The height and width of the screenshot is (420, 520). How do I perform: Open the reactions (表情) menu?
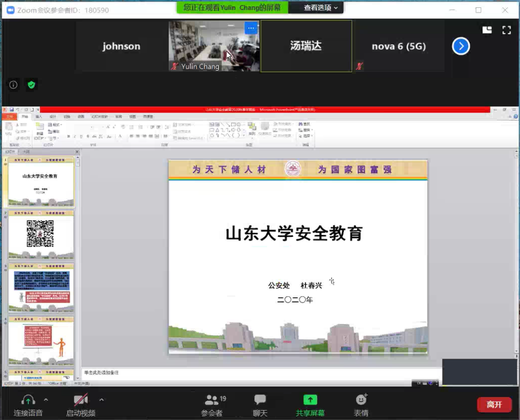361,405
